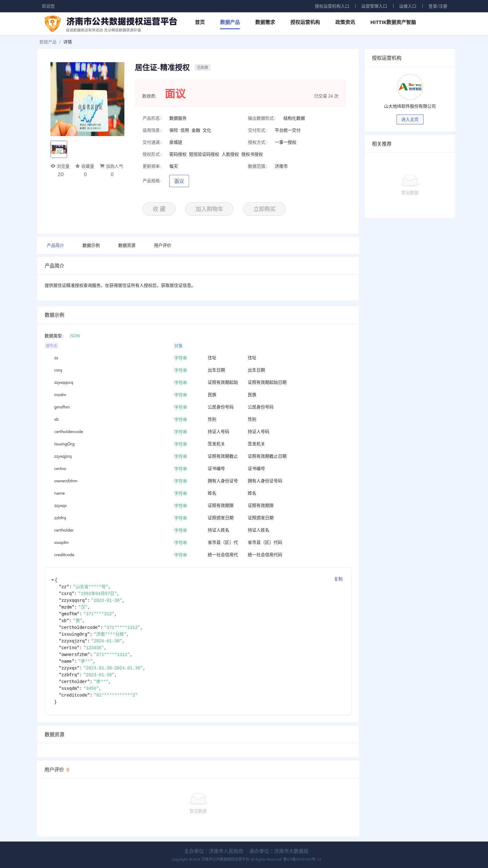Click the 立即购买 button
Viewport: 488px width, 868px height.
(x=264, y=209)
